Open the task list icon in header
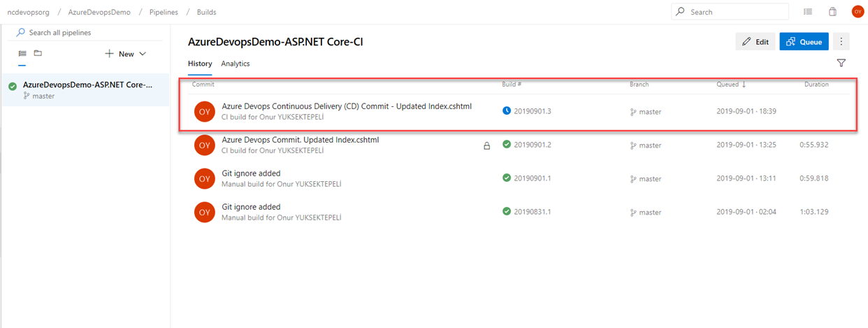This screenshot has height=328, width=868. coord(808,12)
